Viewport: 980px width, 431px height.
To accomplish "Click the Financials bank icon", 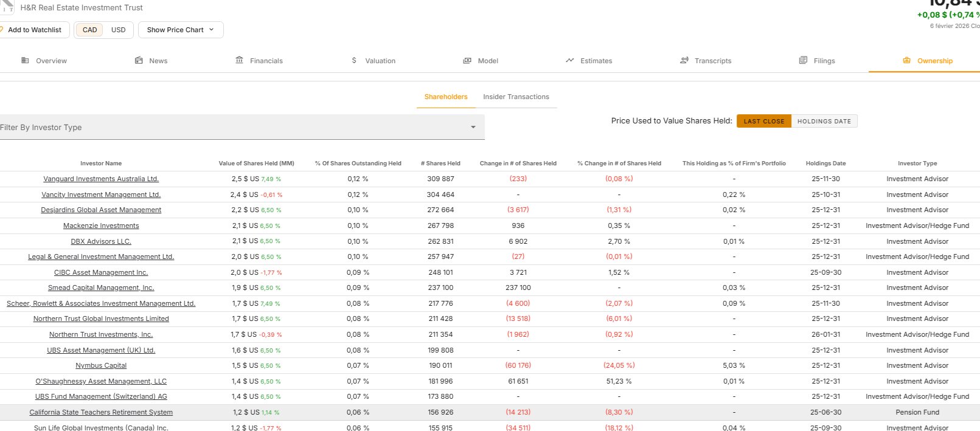I will coord(239,61).
